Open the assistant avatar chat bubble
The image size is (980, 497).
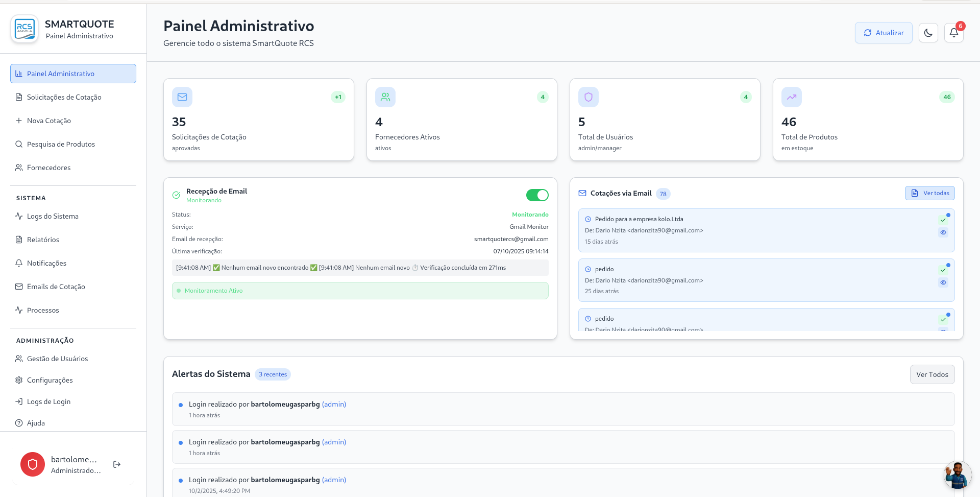[x=957, y=475]
